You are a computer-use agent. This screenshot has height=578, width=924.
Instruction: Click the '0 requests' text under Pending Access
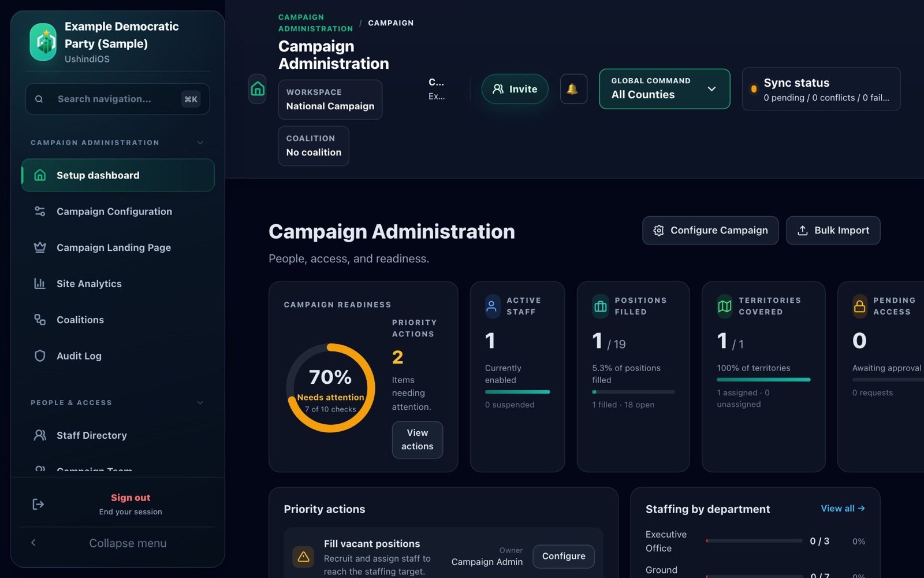pos(873,392)
